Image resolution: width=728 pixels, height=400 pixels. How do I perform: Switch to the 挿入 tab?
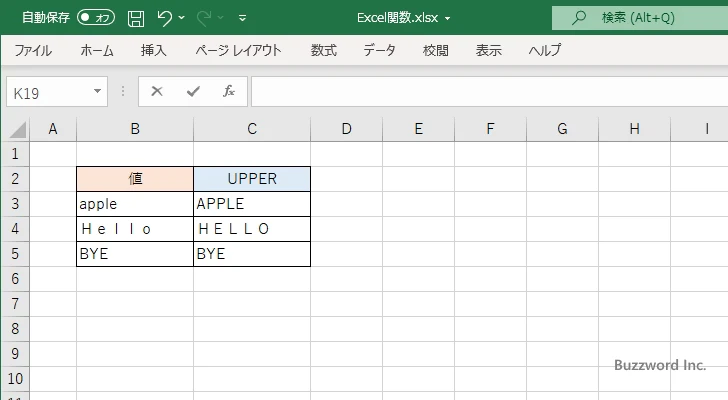(154, 50)
